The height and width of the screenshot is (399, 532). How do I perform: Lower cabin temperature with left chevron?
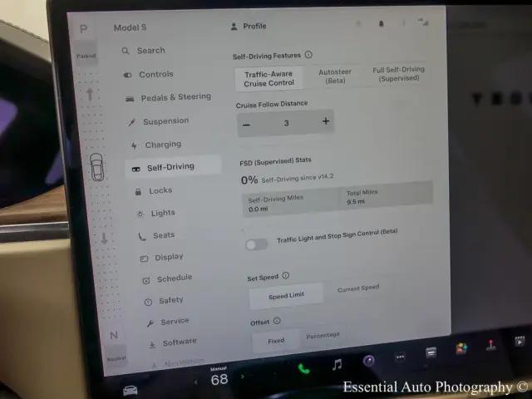tap(196, 382)
